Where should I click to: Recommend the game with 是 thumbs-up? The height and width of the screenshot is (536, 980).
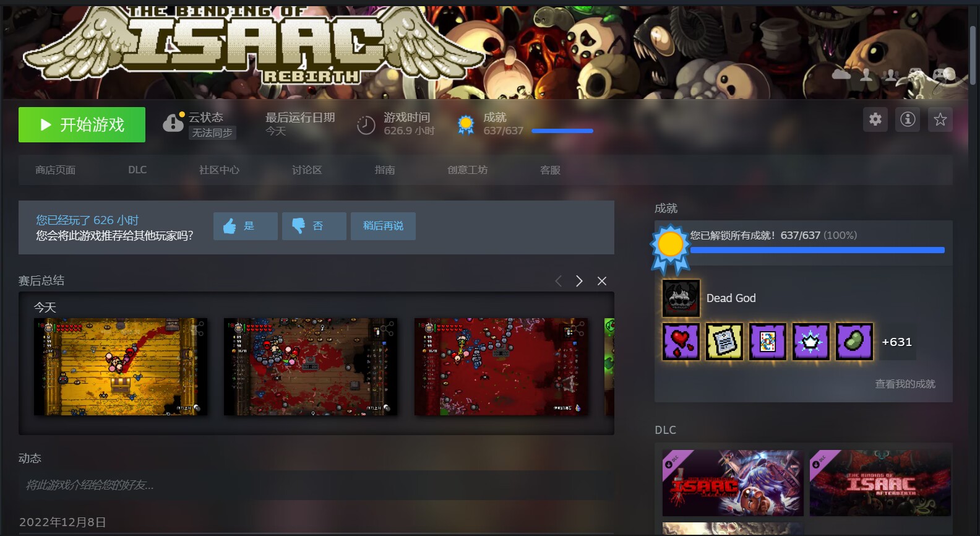point(245,226)
